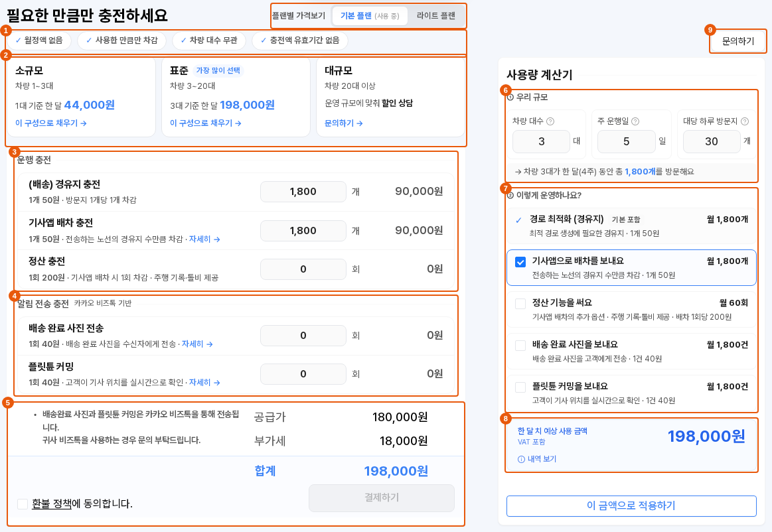This screenshot has width=772, height=532.
Task: Click the 합계 amount 198,000원
Action: (396, 472)
